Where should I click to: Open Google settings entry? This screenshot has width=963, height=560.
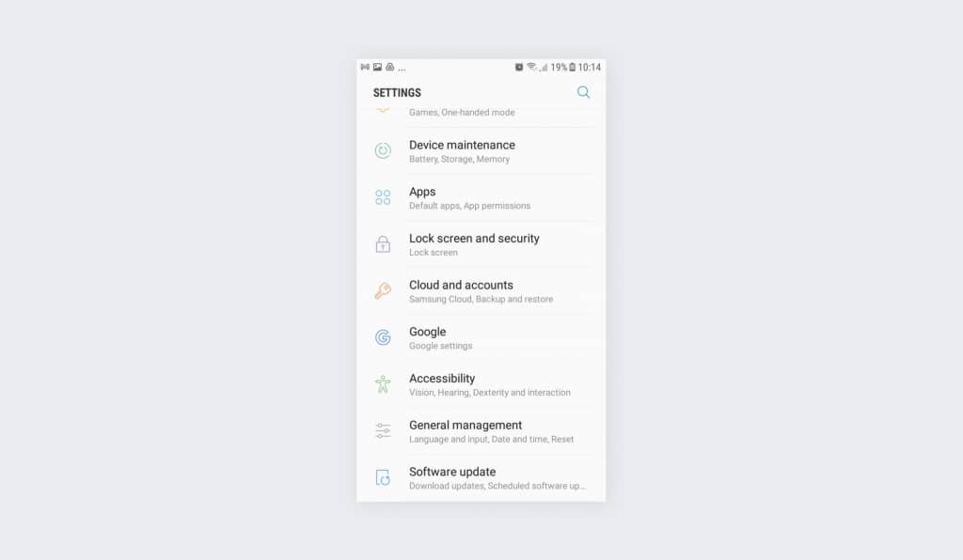(481, 337)
